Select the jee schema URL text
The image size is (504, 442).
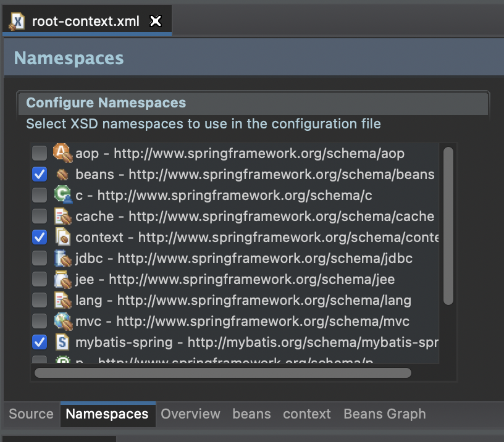(251, 280)
